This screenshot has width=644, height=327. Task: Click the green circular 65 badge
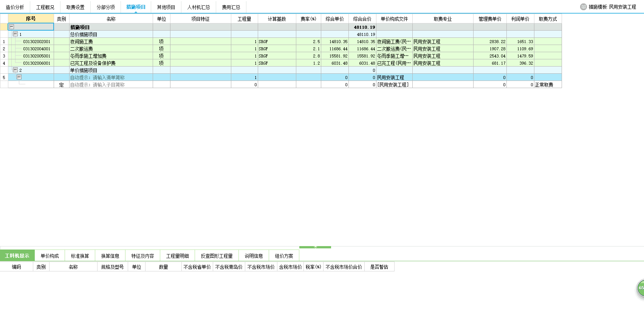click(640, 288)
